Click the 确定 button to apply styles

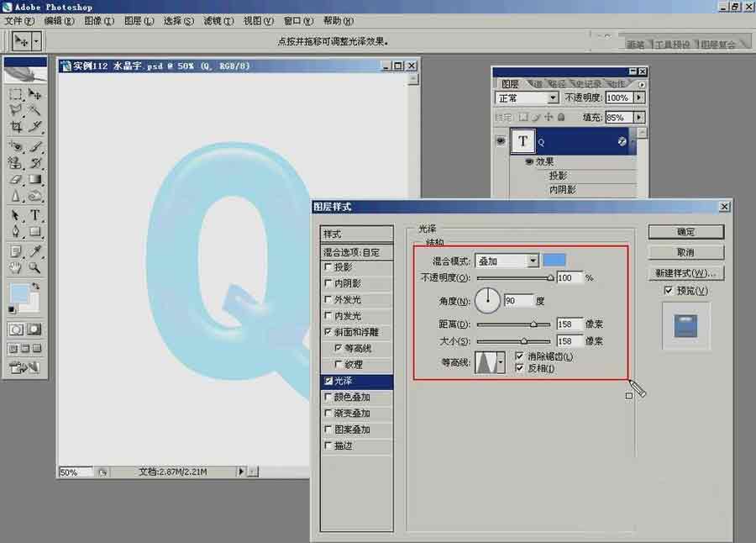[687, 231]
